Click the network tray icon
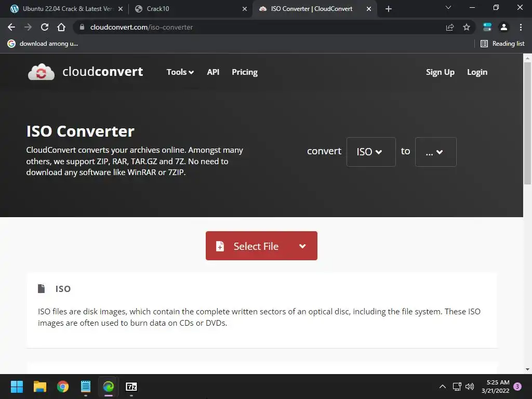Screen dimensions: 532x399 click(x=457, y=387)
